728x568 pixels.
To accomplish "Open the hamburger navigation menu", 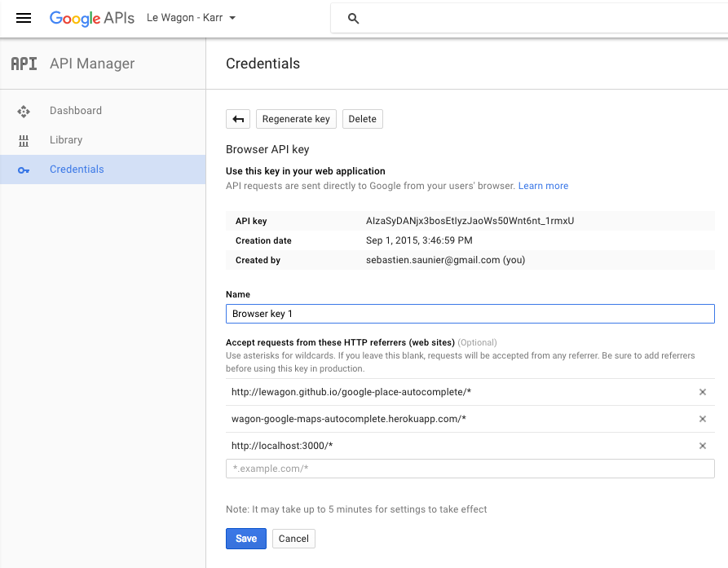I will tap(23, 18).
